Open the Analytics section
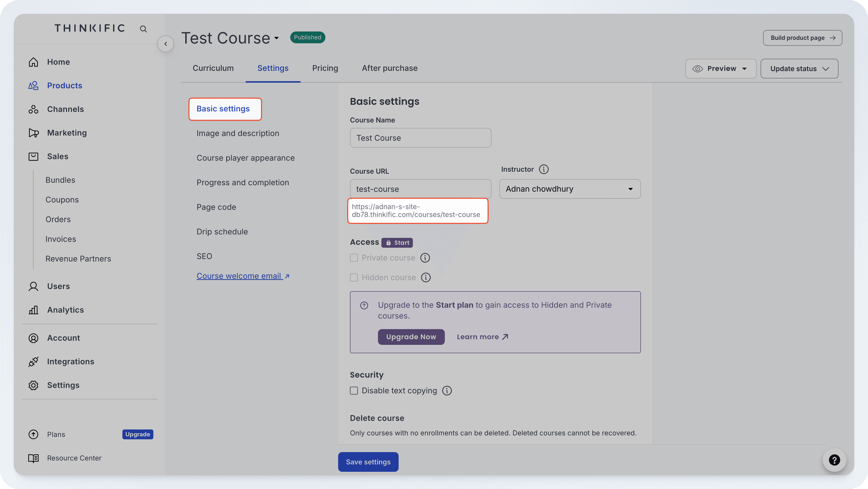The height and width of the screenshot is (489, 868). point(65,310)
